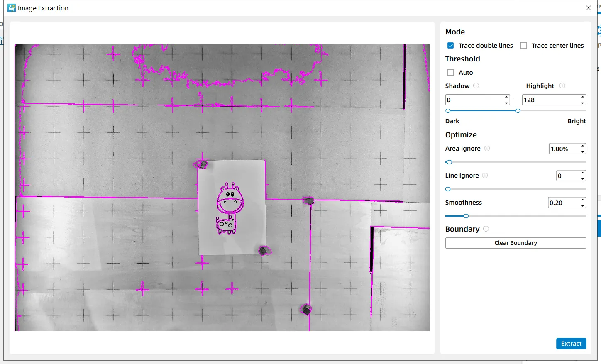The height and width of the screenshot is (364, 601).
Task: Enable Trace center lines
Action: tap(524, 46)
